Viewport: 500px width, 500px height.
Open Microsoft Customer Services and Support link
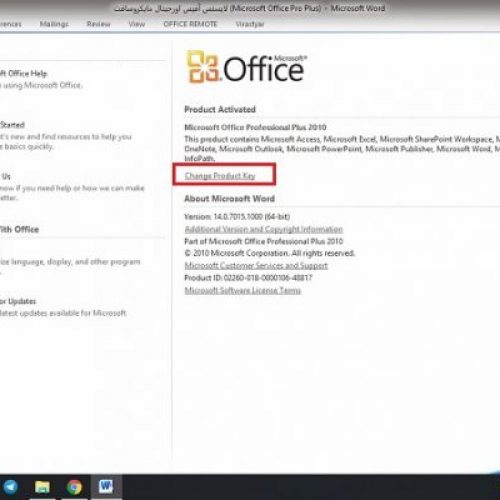pos(256,266)
